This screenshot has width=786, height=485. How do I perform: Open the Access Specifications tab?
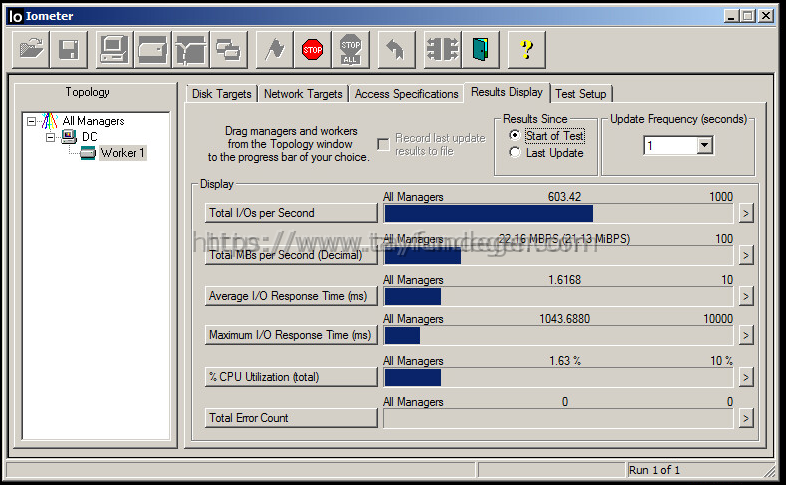click(x=407, y=94)
